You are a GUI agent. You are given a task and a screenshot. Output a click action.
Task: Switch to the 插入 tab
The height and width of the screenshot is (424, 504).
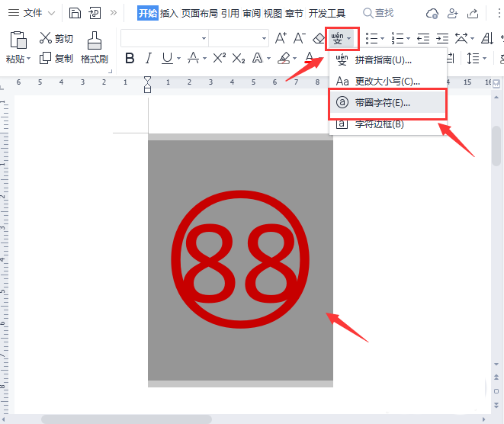pyautogui.click(x=169, y=13)
